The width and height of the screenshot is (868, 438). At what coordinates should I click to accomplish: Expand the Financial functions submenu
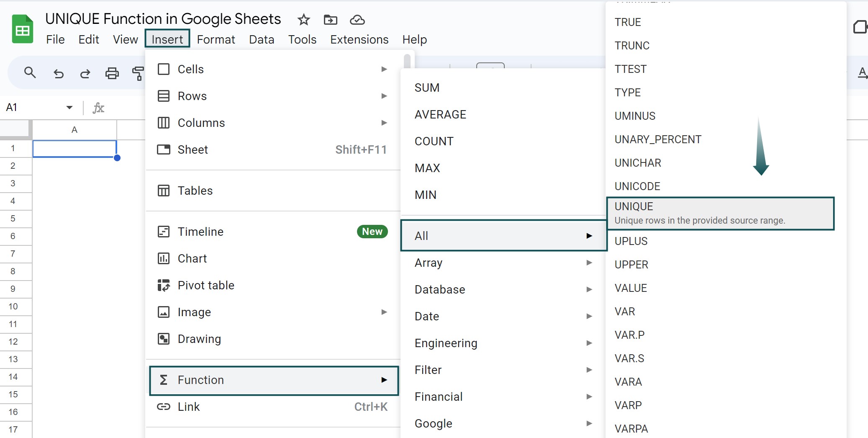504,397
